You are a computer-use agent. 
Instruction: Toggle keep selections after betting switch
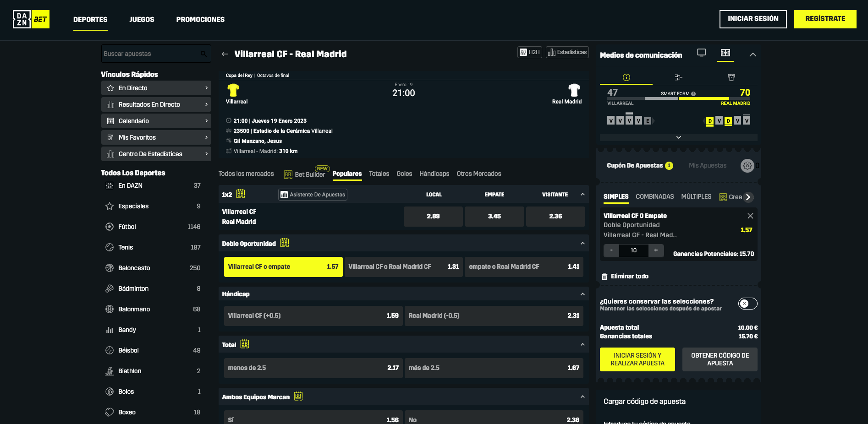click(747, 304)
